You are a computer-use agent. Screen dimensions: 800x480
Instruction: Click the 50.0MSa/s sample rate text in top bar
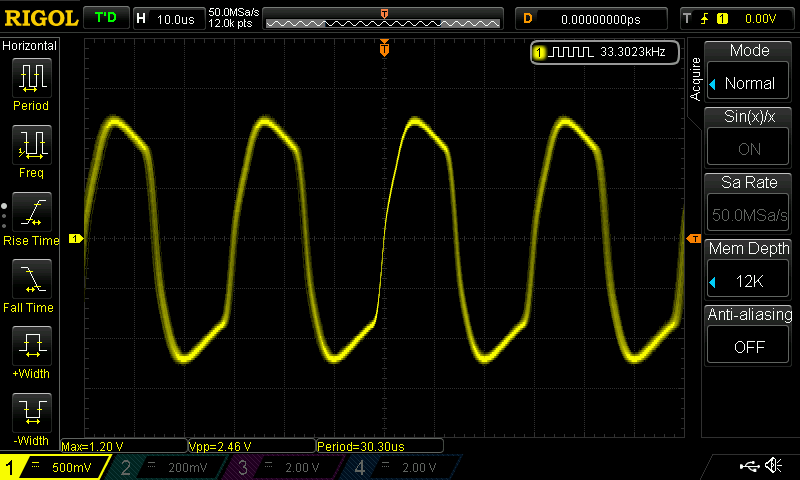(234, 12)
